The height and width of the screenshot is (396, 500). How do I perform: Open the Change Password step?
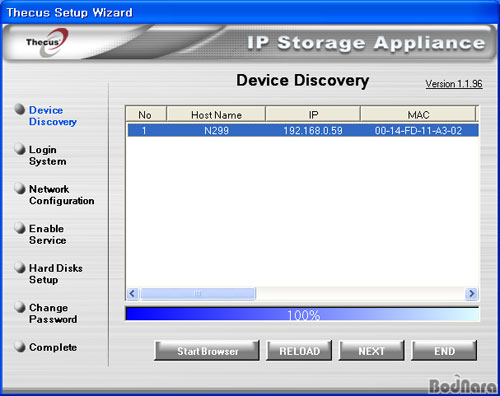coord(53,313)
